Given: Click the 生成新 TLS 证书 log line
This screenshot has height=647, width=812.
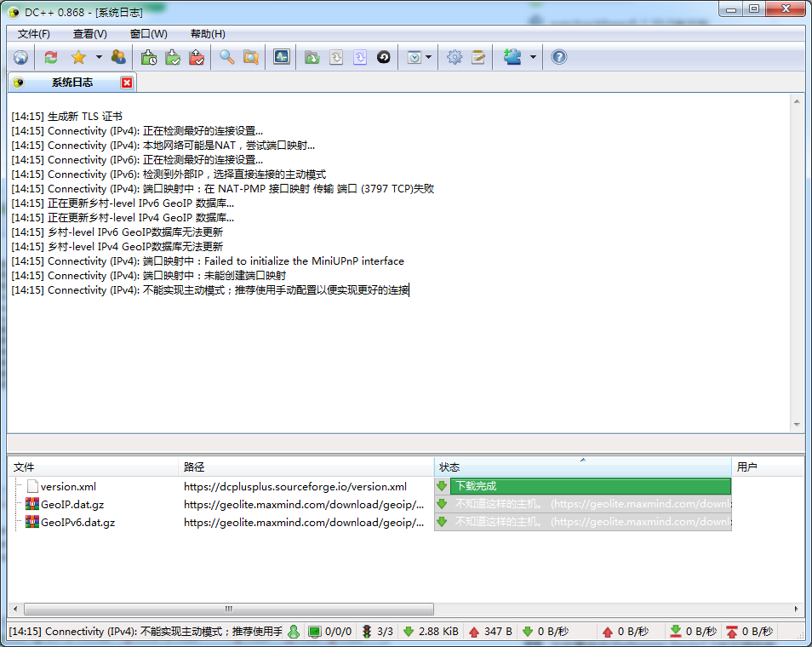Looking at the screenshot, I should (66, 117).
